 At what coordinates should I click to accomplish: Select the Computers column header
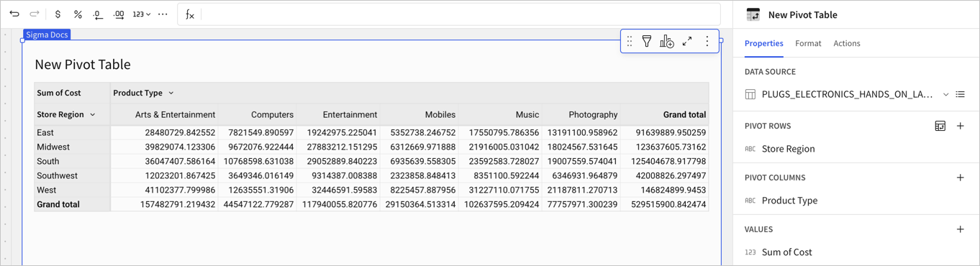(258, 114)
